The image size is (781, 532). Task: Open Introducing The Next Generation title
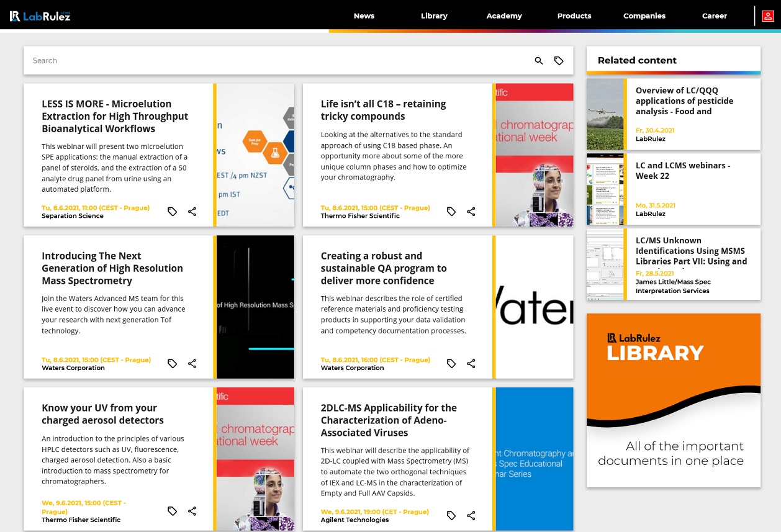(112, 268)
